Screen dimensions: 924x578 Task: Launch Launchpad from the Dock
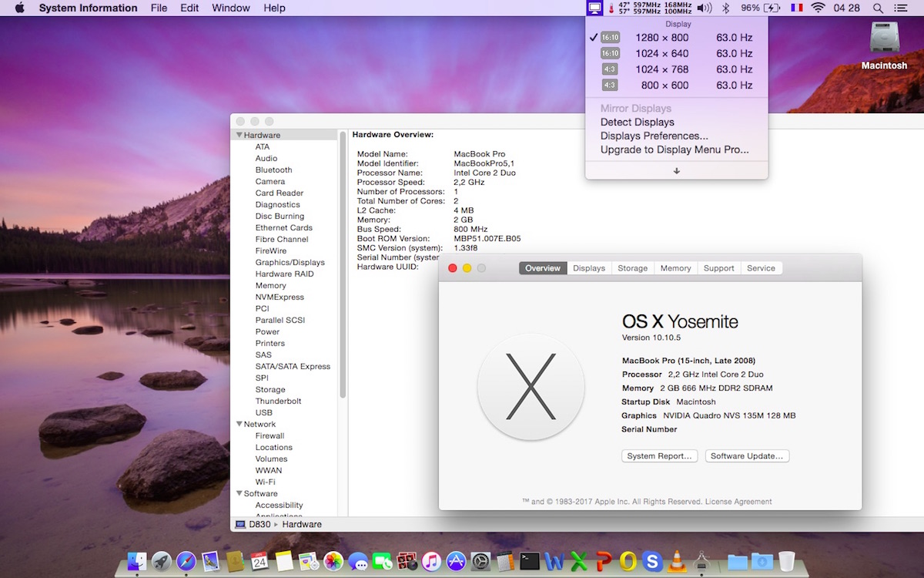162,562
